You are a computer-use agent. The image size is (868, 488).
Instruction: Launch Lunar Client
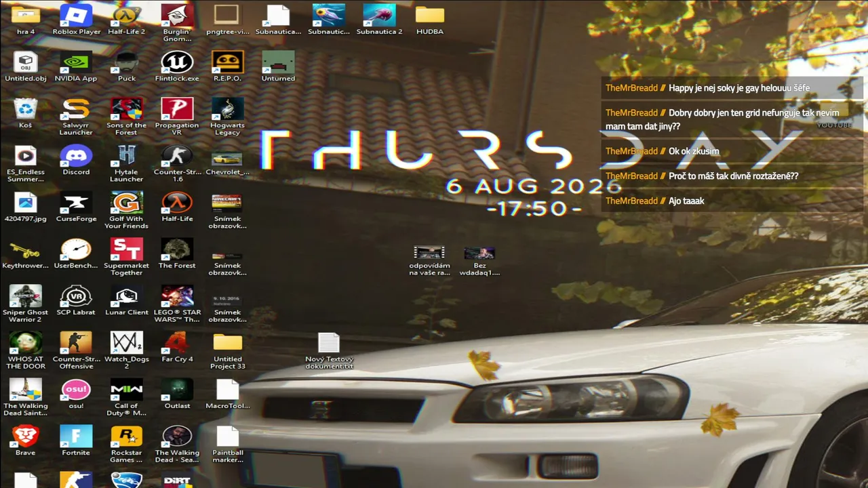point(126,300)
